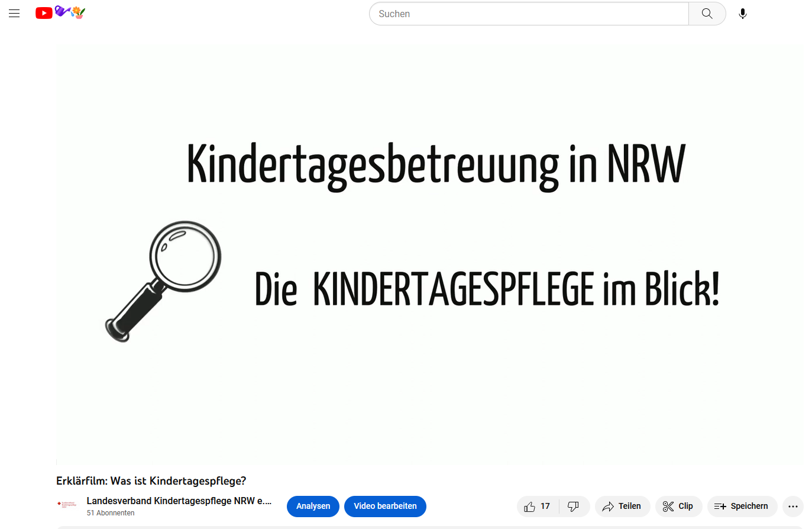Screen dimensions: 812x529
Task: Open the Clip scissors tool
Action: 678,507
